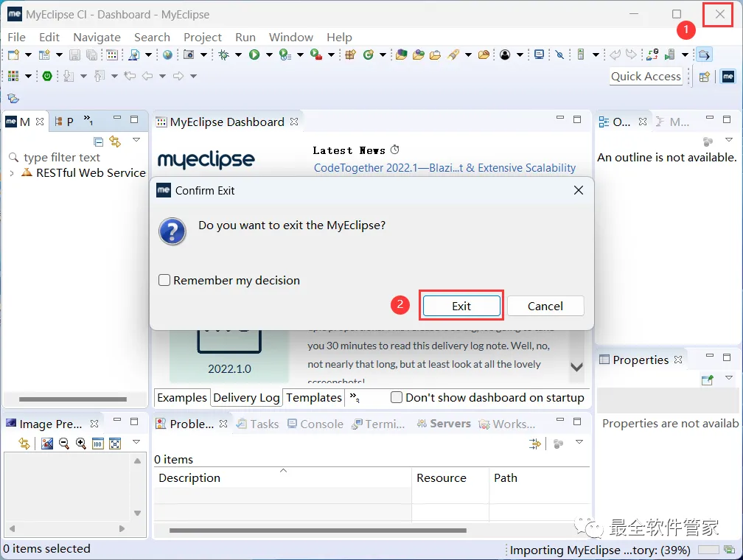Viewport: 743px width, 560px height.
Task: Click the green Run play icon
Action: tap(254, 55)
